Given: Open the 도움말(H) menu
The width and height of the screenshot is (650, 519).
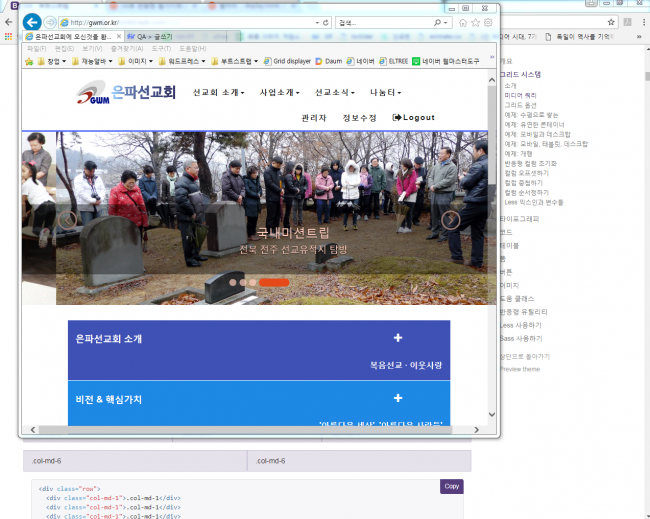Looking at the screenshot, I should (193, 49).
